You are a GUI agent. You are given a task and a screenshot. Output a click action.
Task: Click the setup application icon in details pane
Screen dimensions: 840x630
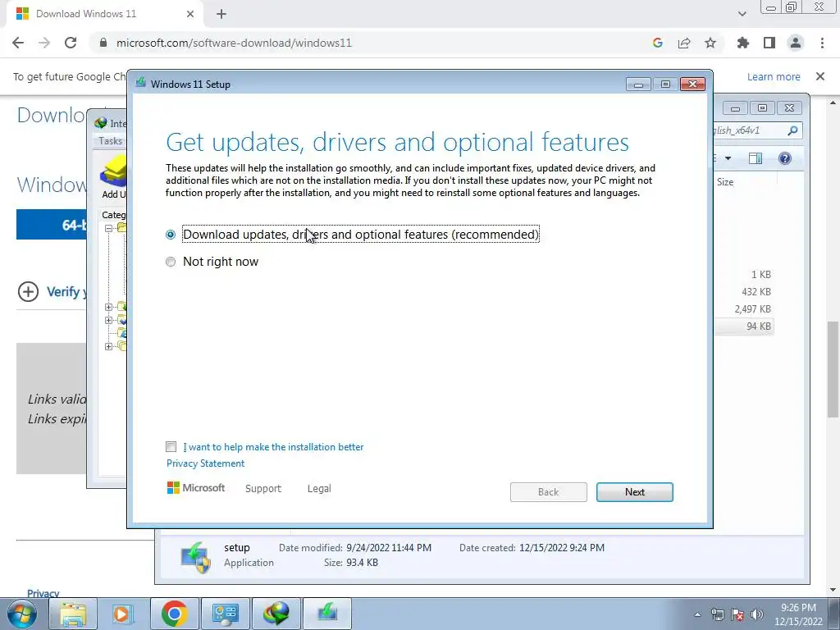195,557
